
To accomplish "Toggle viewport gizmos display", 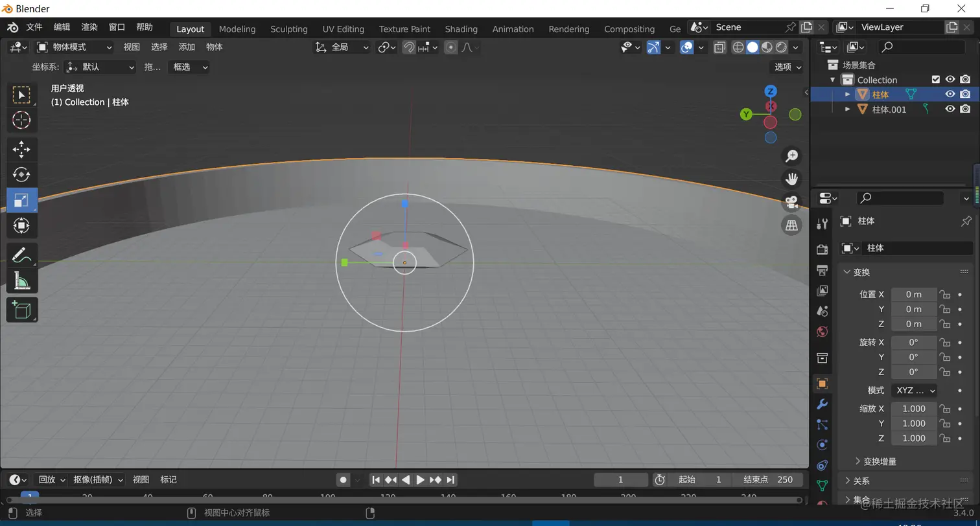I will [653, 47].
